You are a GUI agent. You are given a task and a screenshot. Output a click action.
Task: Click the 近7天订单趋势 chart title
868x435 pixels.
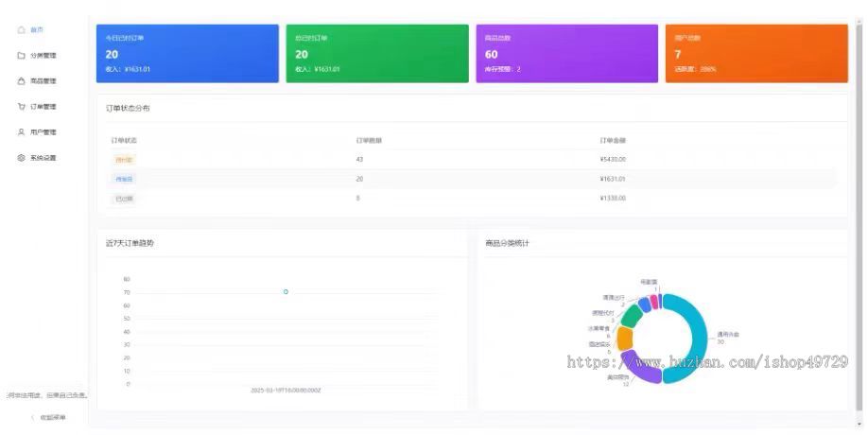130,243
